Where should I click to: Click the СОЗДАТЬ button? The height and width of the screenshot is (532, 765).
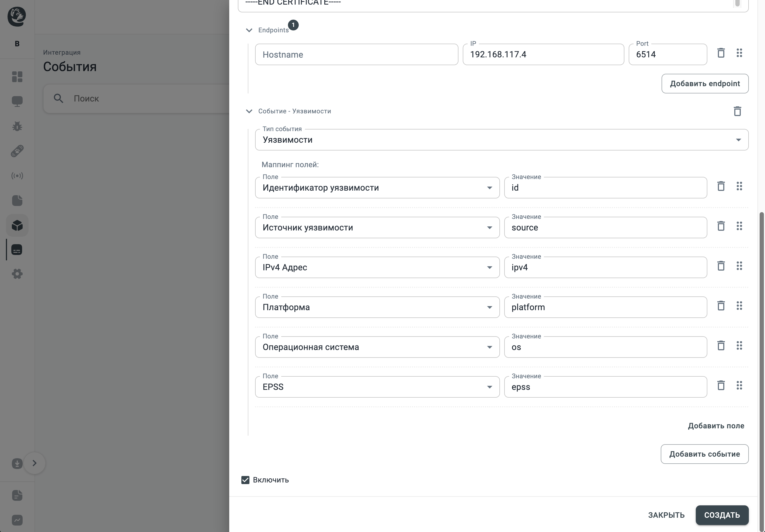[x=722, y=515]
